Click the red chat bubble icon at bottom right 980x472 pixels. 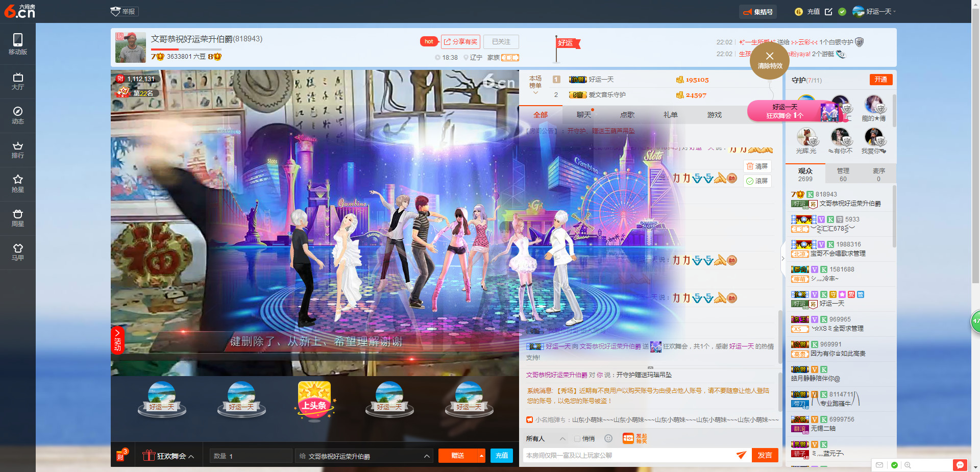pos(960,465)
